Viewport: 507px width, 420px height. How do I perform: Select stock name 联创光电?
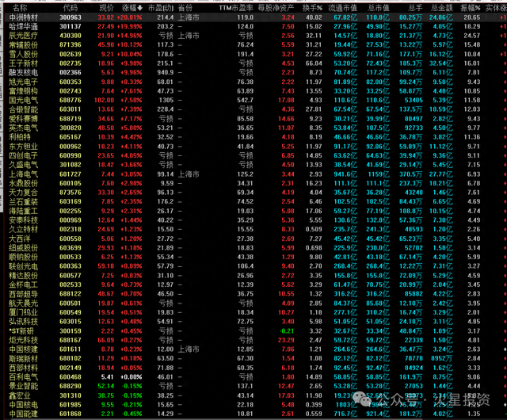tap(23, 266)
